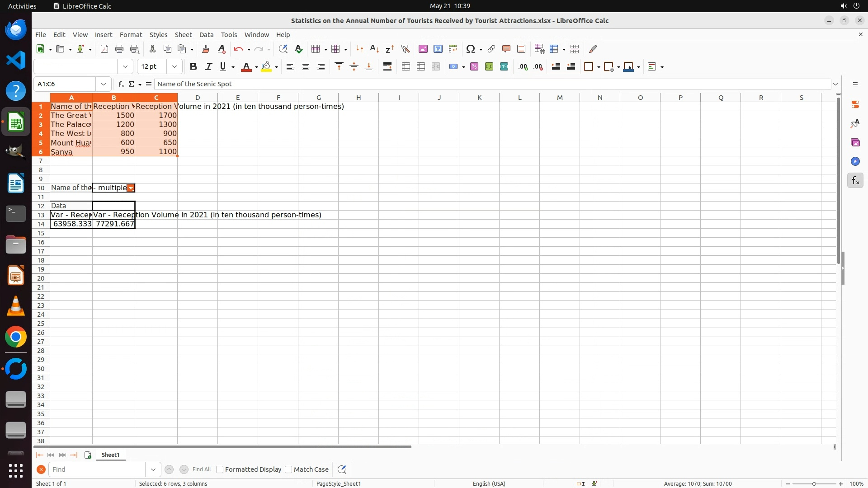Click into the Find text field

coord(97,469)
